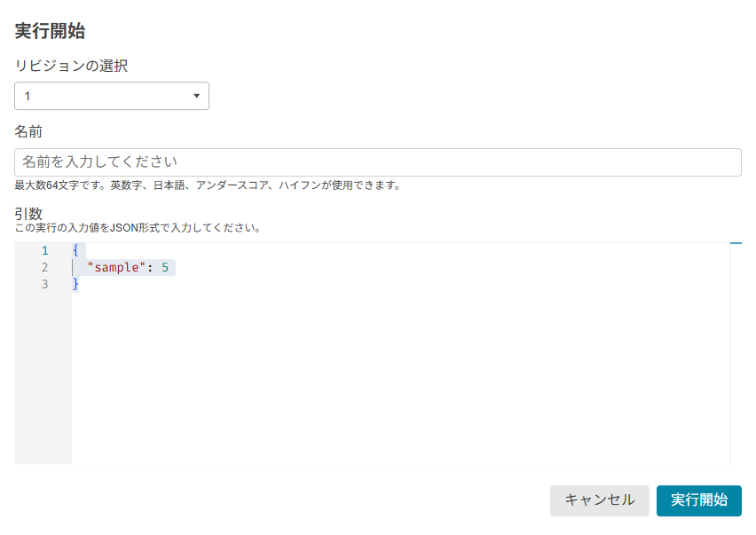The image size is (756, 535).
Task: Click the 名前 field label
Action: 28,131
